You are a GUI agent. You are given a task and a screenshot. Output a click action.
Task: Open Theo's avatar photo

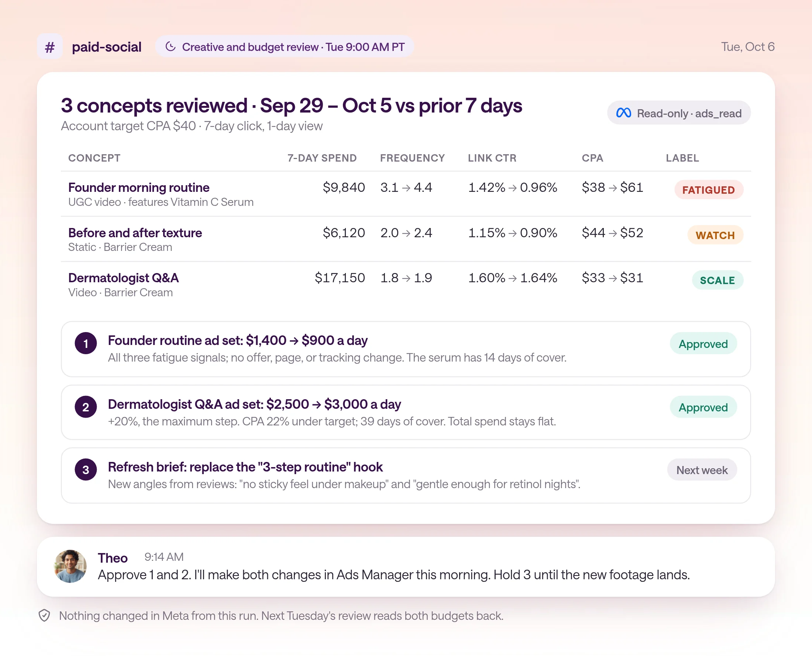pyautogui.click(x=70, y=566)
